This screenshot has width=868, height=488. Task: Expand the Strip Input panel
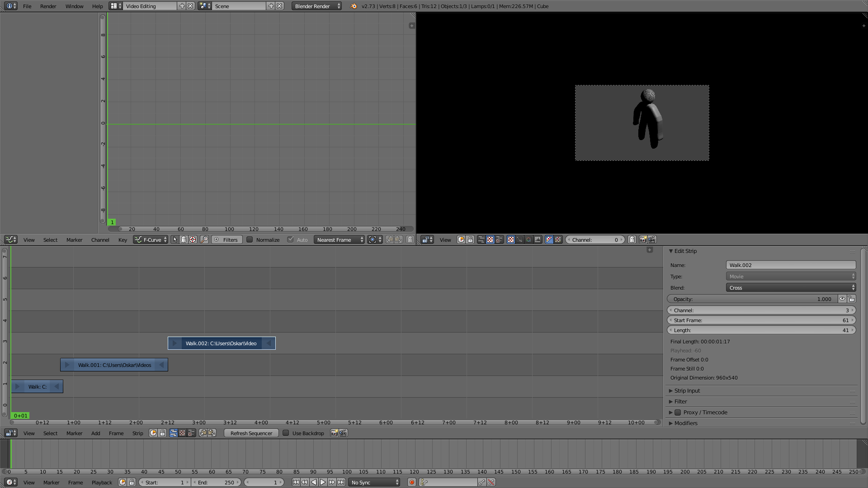point(687,390)
